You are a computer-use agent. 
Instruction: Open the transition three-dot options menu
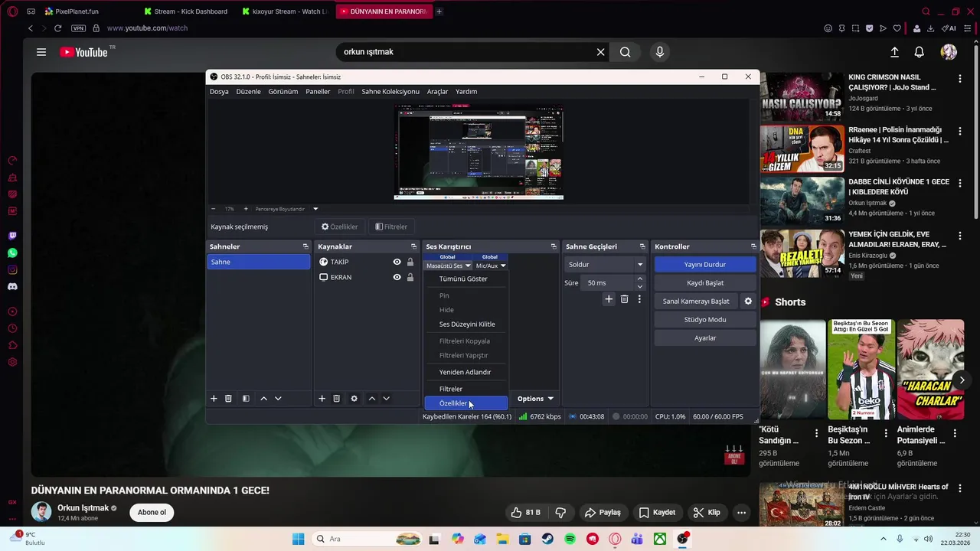coord(639,299)
